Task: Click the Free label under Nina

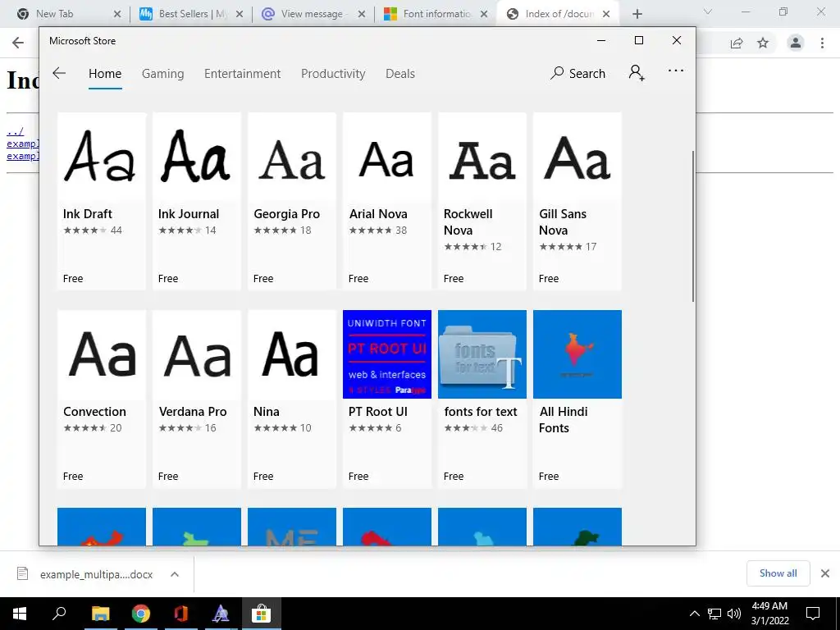Action: [x=263, y=477]
